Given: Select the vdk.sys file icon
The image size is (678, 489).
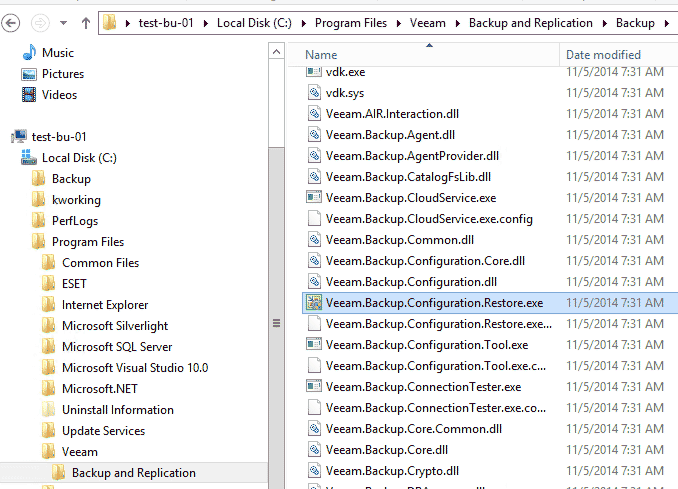Looking at the screenshot, I should [314, 93].
